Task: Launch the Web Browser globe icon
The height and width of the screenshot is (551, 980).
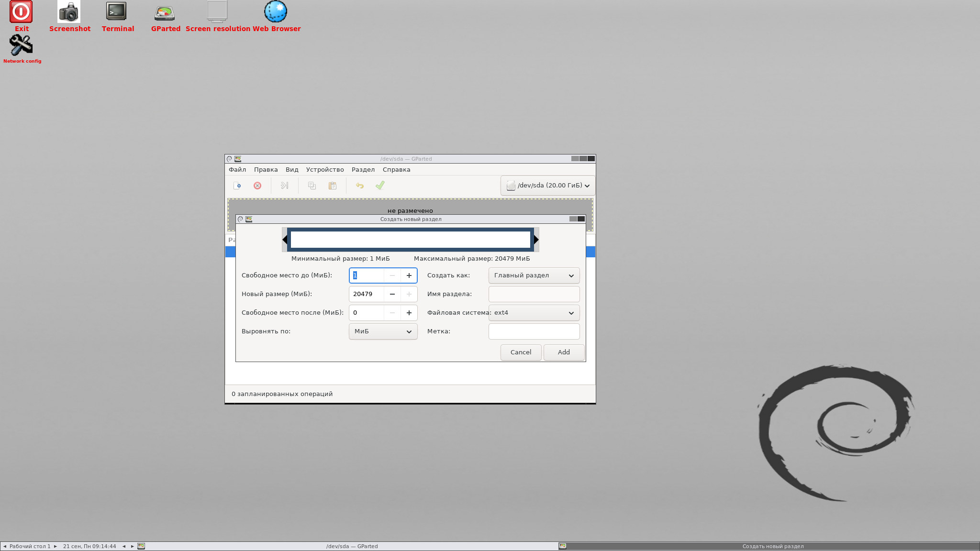Action: point(276,17)
